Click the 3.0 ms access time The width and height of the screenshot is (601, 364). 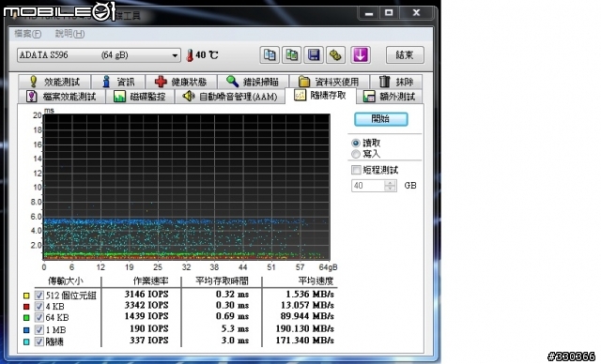236,341
